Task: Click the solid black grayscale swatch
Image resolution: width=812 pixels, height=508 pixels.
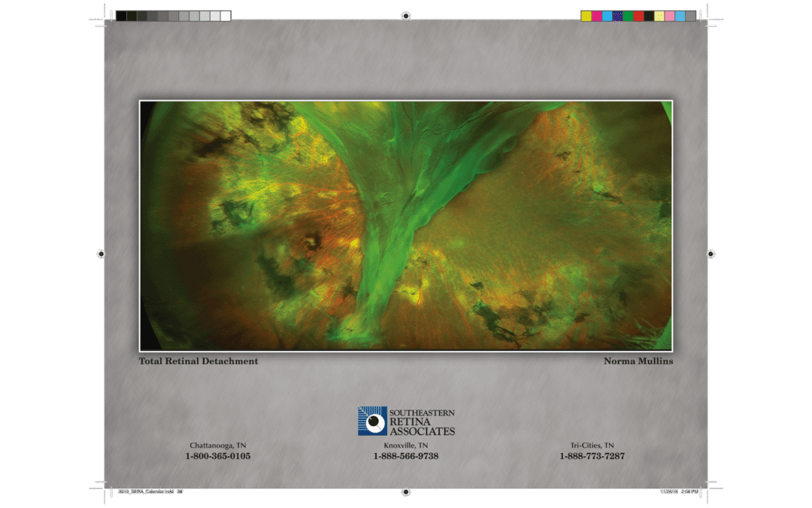Action: pyautogui.click(x=121, y=16)
